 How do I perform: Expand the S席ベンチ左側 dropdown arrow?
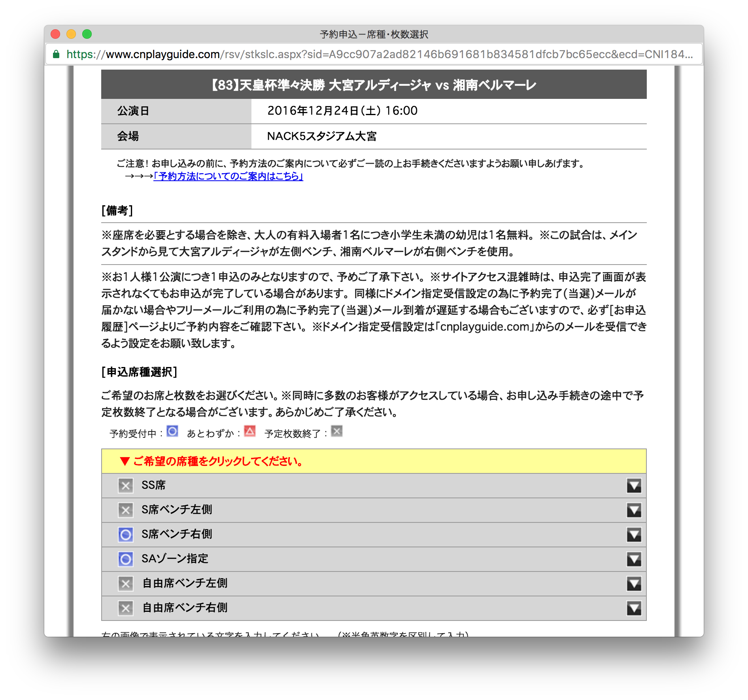point(634,510)
